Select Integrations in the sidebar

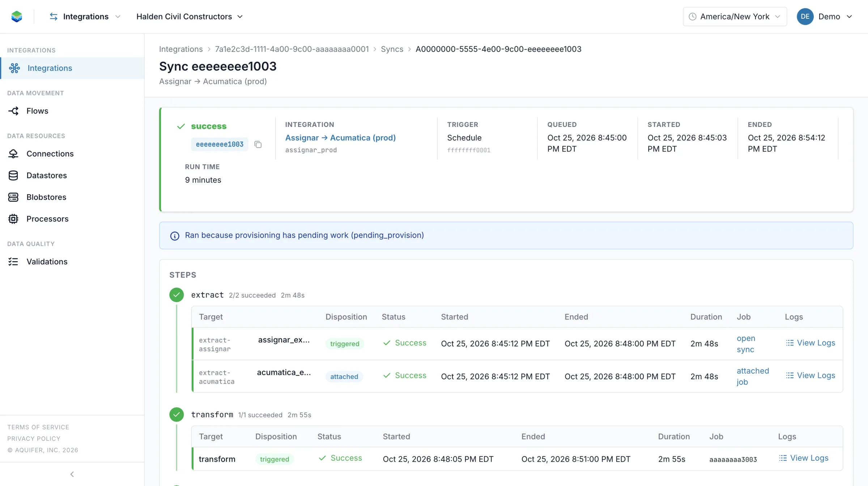click(x=72, y=68)
